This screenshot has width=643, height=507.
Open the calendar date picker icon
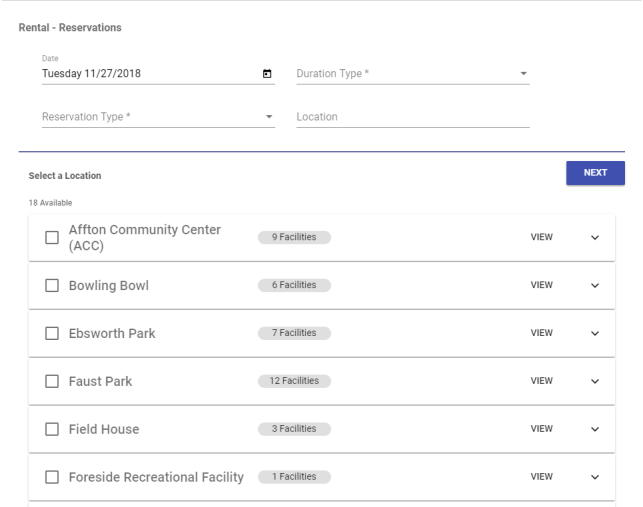267,73
